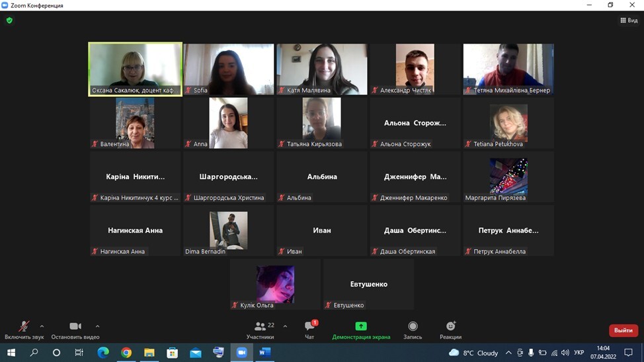Screen dimensions: 644x362
Task: Unmute microphone with Включить звук button
Action: [x=24, y=330]
